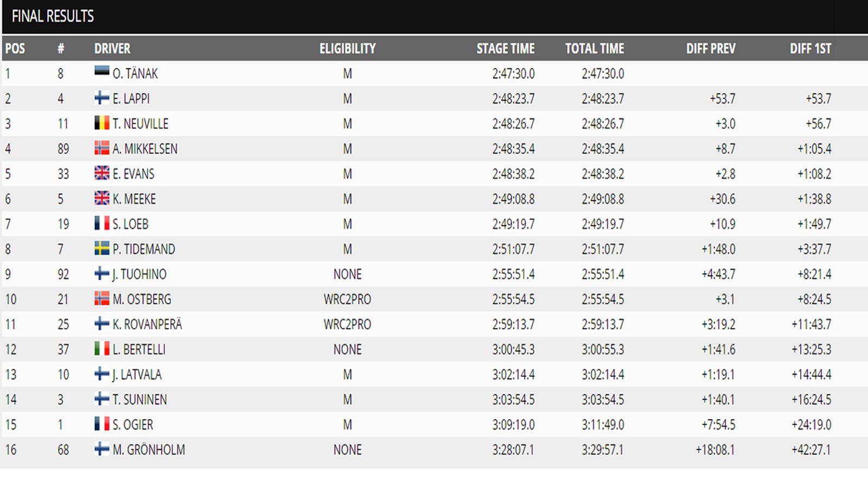
Task: Click the DIFF PREV column header
Action: (711, 48)
